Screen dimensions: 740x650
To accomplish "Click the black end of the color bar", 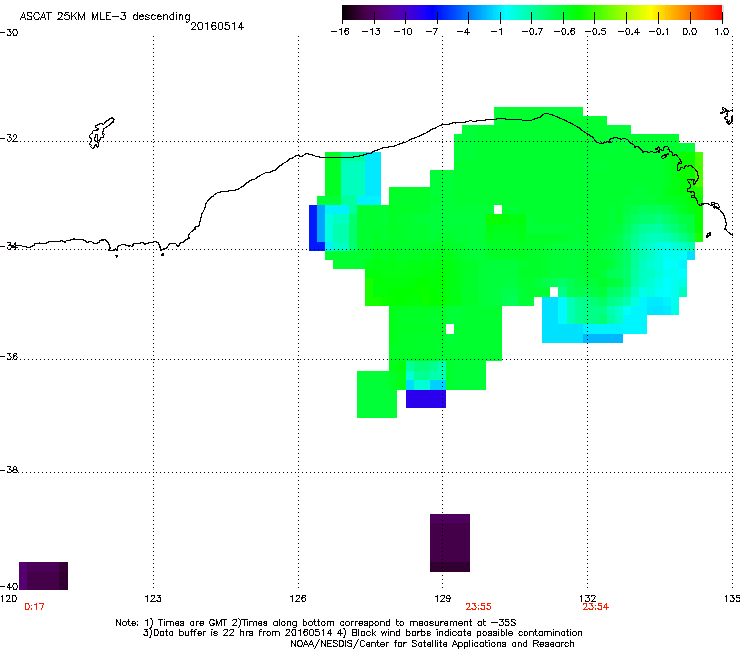I will 348,12.
